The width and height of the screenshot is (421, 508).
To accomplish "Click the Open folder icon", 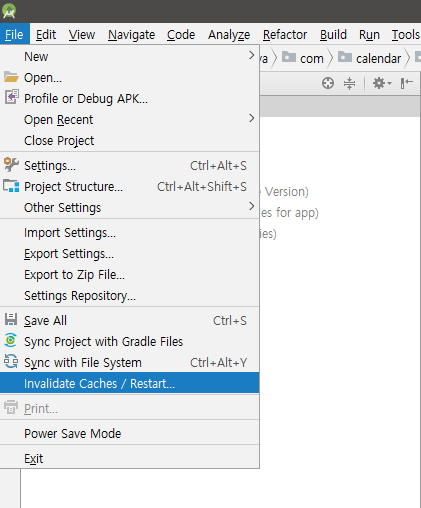I will [x=11, y=77].
